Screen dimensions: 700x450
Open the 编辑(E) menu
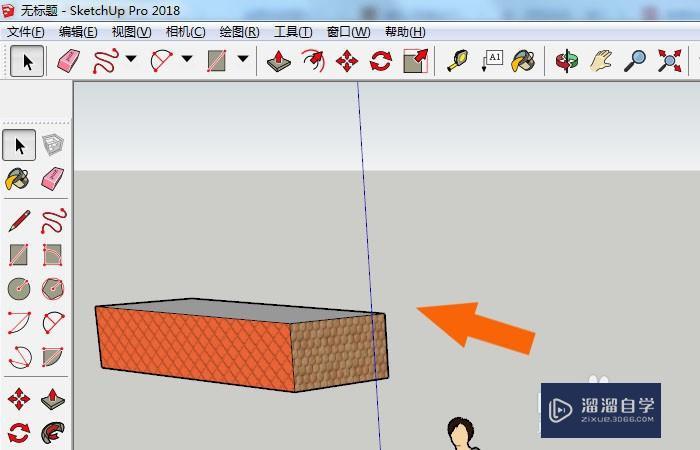point(78,32)
